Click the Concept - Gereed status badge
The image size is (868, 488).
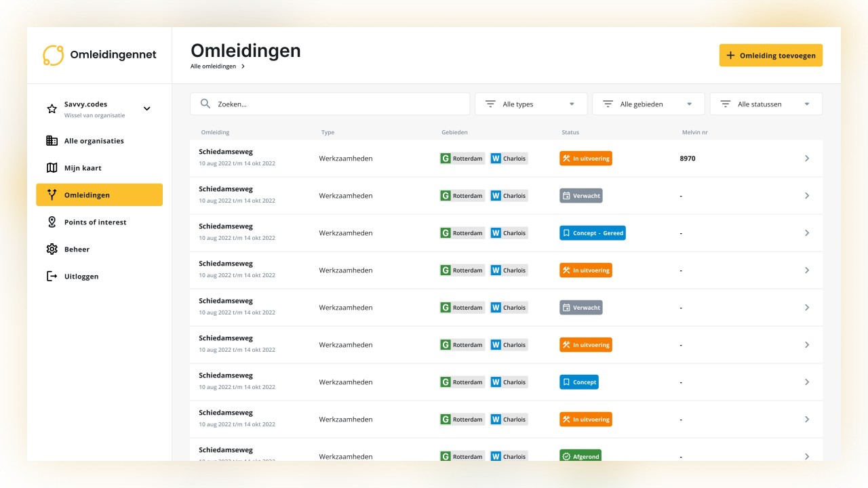(x=593, y=233)
